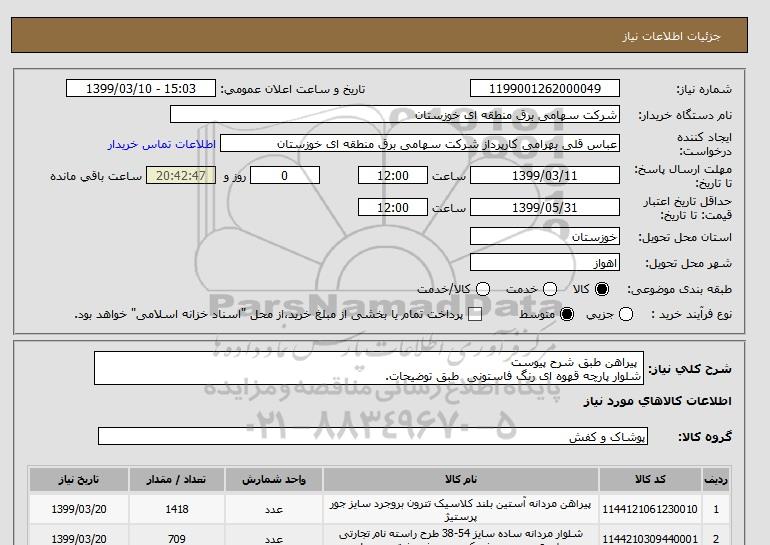
Task: Click the کد کالا column header
Action: 650,479
